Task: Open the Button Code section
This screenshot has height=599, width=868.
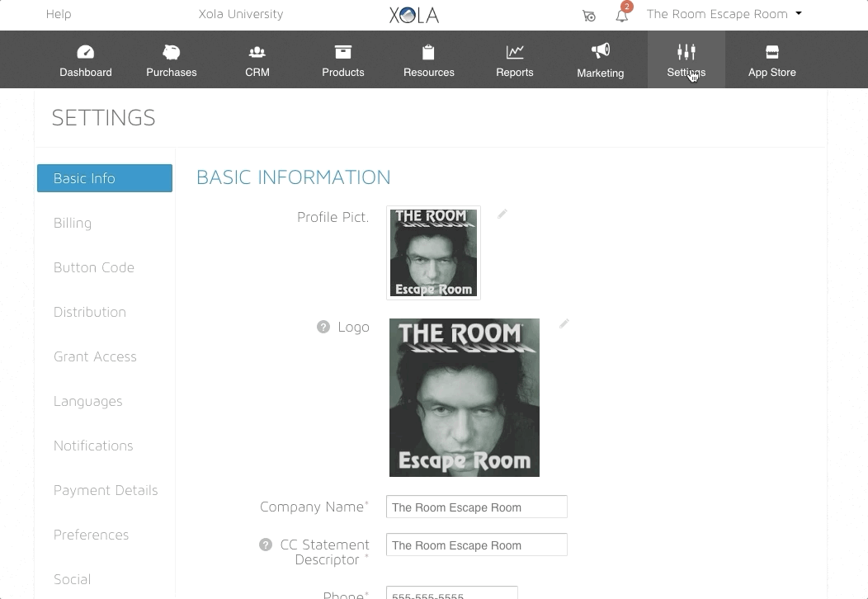Action: pyautogui.click(x=94, y=267)
